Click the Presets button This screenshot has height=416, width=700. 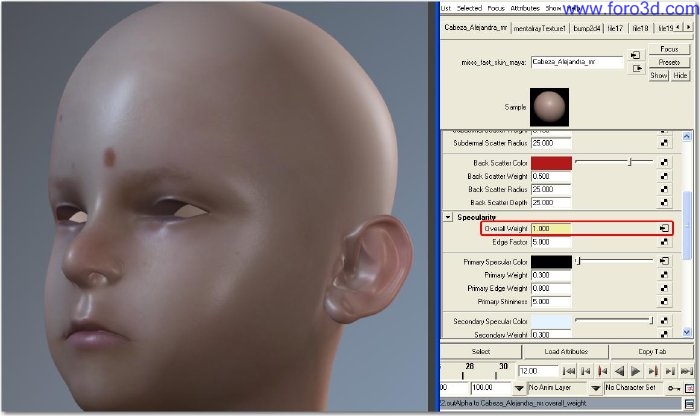[x=669, y=62]
